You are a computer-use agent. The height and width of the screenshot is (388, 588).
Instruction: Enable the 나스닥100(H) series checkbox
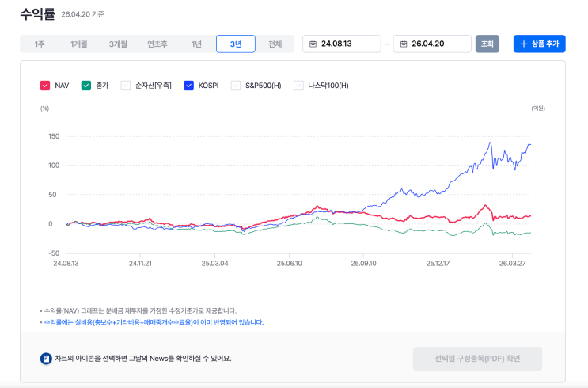[x=298, y=86]
